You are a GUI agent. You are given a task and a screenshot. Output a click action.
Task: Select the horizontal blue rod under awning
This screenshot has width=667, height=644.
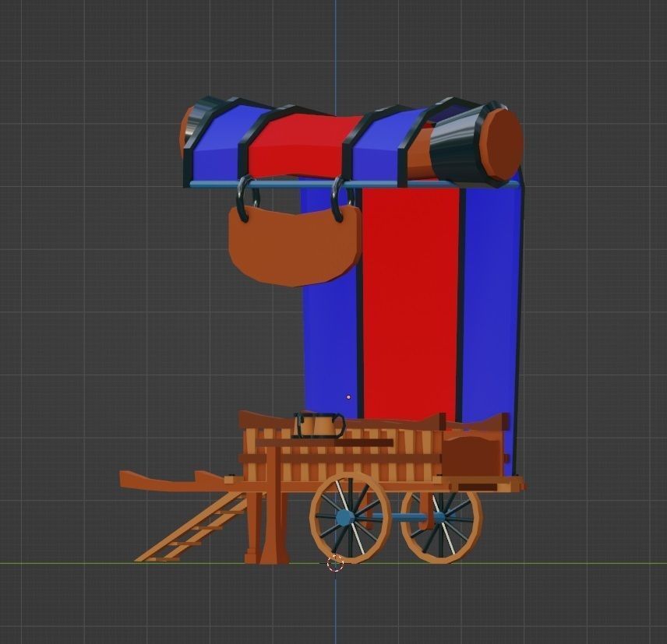click(355, 184)
